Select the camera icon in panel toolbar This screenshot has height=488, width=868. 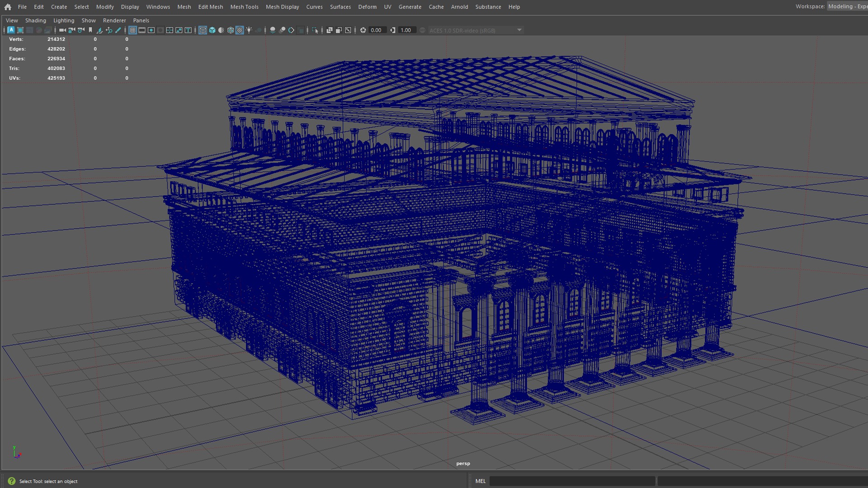[62, 30]
